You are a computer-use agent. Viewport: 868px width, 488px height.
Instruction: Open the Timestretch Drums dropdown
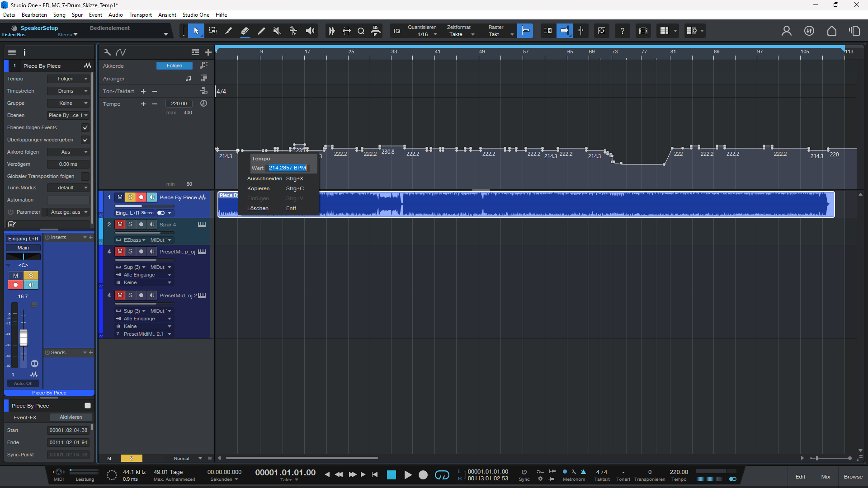click(x=68, y=91)
